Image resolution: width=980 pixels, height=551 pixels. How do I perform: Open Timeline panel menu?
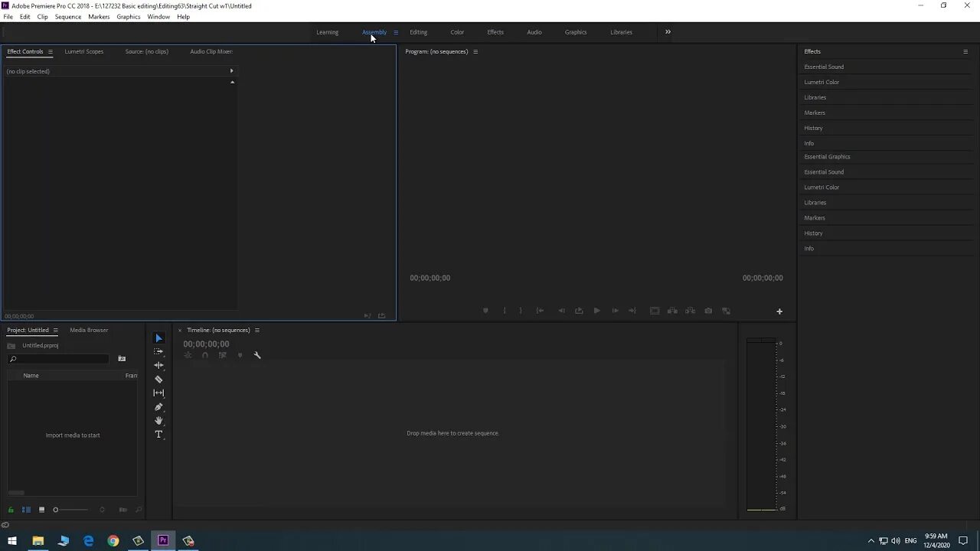257,330
